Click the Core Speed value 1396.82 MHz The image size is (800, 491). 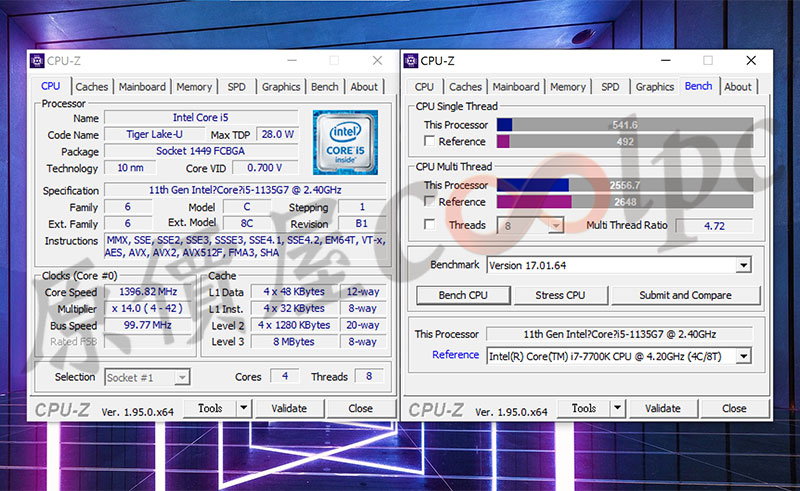148,292
